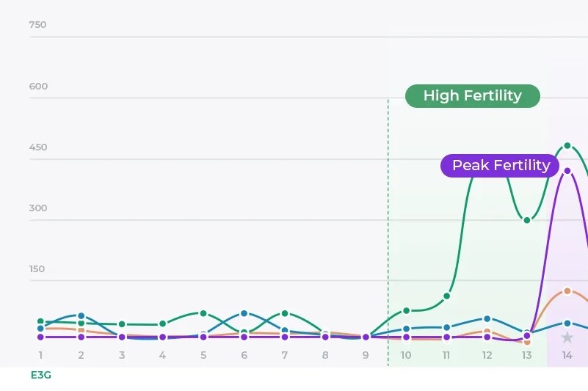Click the blue data point on day 14

pos(567,324)
